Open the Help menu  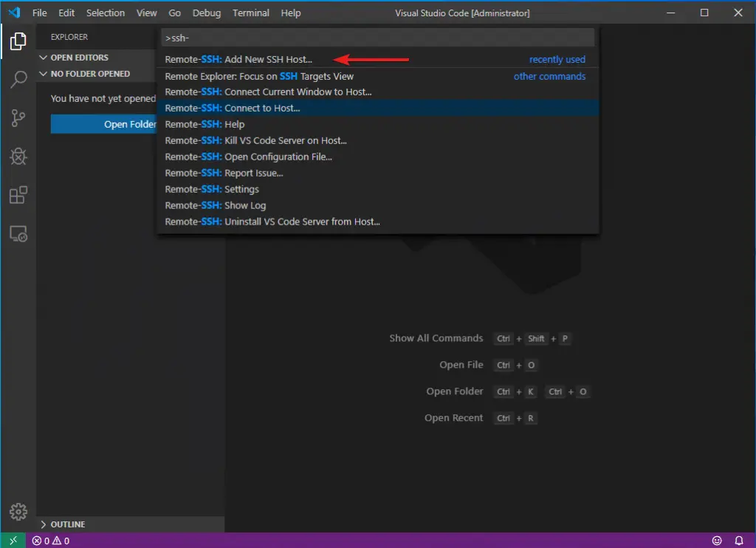(291, 13)
